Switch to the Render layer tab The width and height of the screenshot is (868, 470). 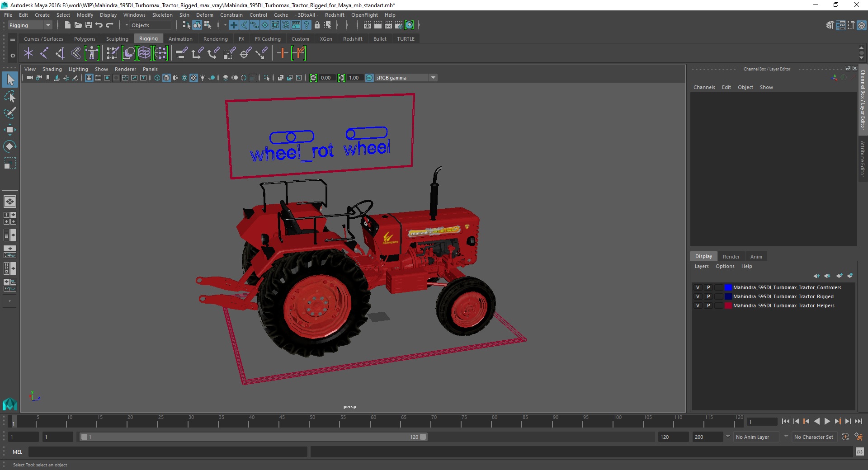[731, 257]
